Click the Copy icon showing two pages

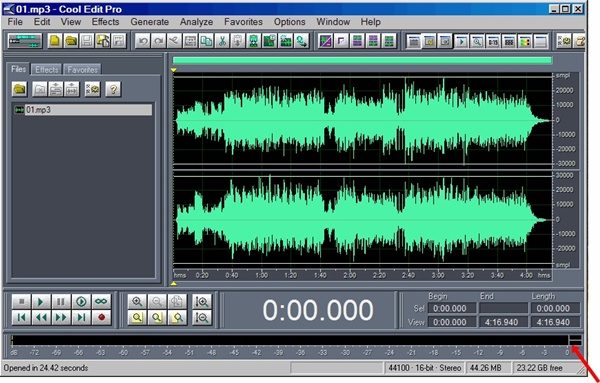tap(206, 41)
